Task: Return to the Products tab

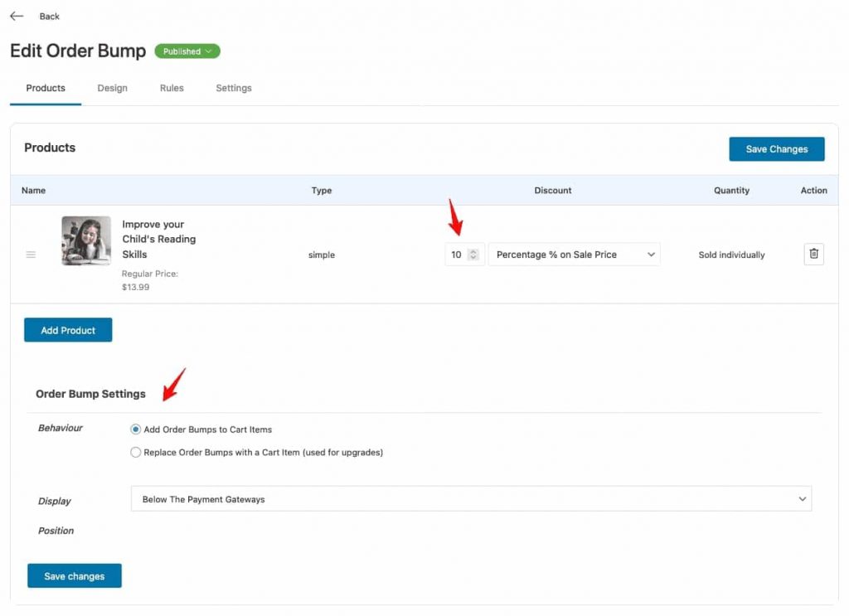Action: (x=46, y=88)
